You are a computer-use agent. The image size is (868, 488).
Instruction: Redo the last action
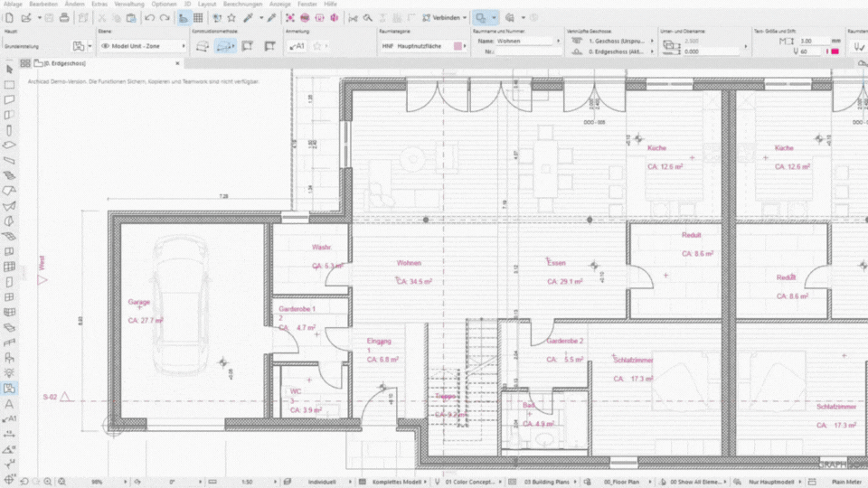coord(165,18)
